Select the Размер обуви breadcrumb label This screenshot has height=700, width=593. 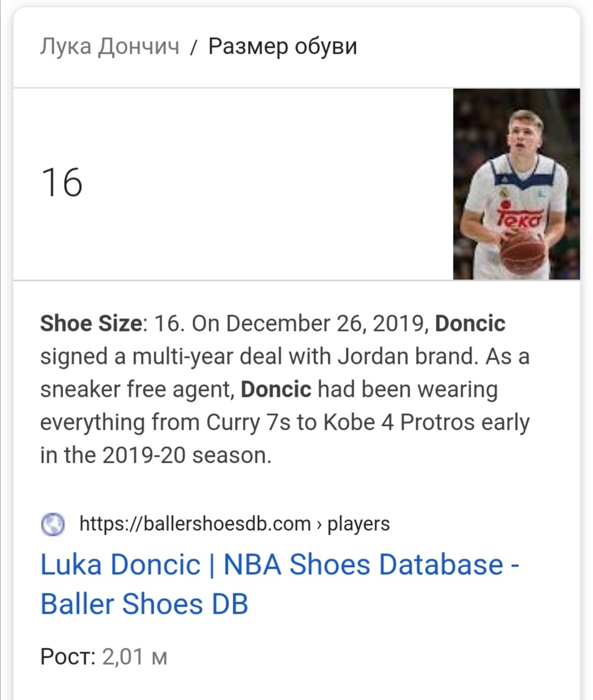283,47
